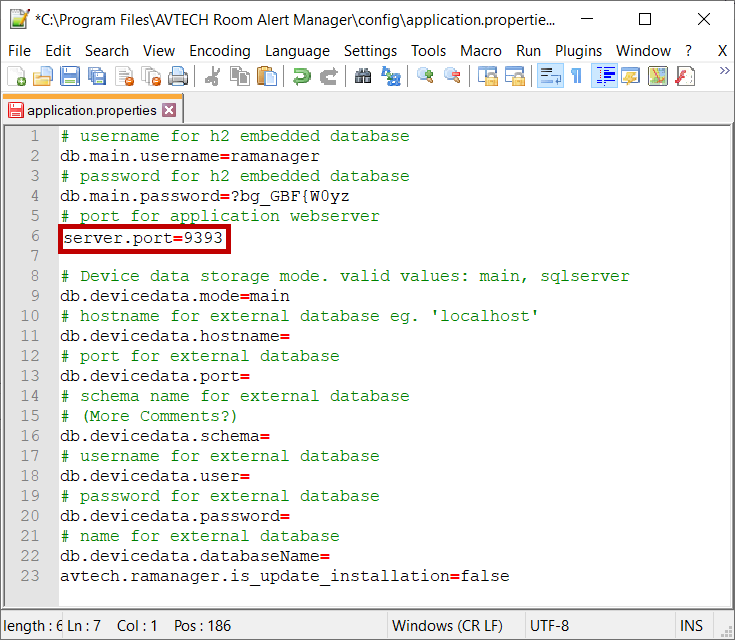The width and height of the screenshot is (735, 640).
Task: Toggle Show All Characters pilcrow icon
Action: tap(576, 77)
